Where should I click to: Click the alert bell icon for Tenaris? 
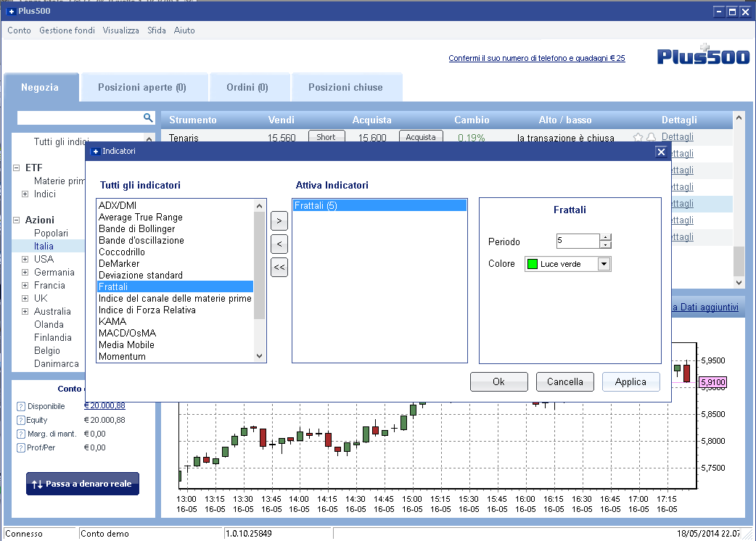tap(651, 137)
